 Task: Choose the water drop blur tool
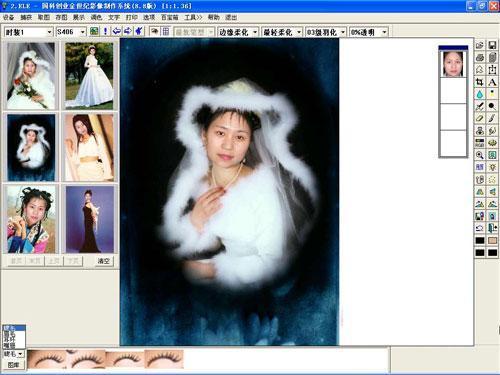coord(480,94)
